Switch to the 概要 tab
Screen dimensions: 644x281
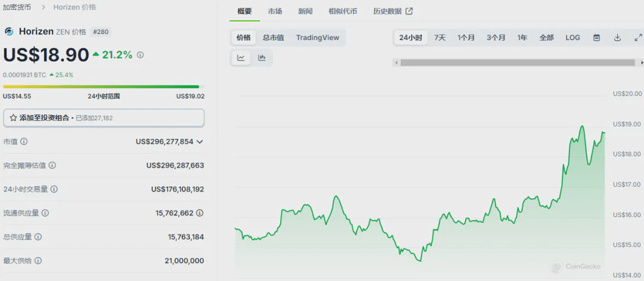[x=245, y=11]
